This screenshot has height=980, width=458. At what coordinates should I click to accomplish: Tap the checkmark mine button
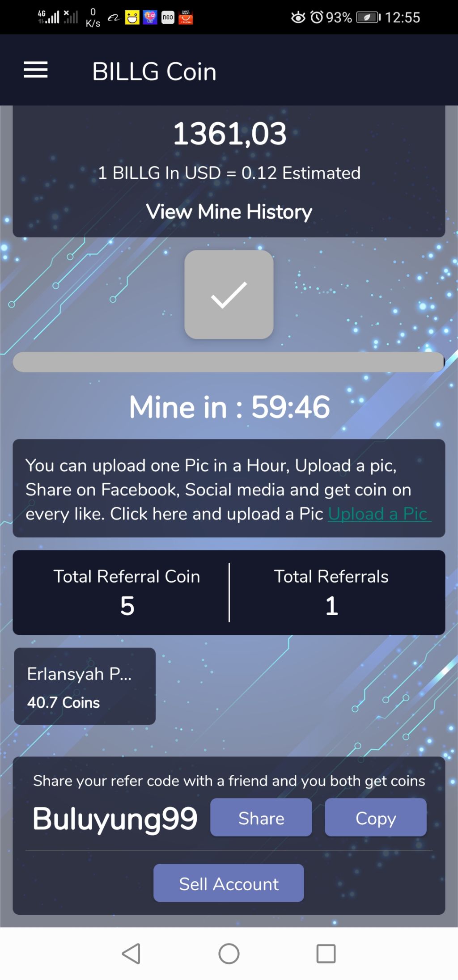point(229,294)
